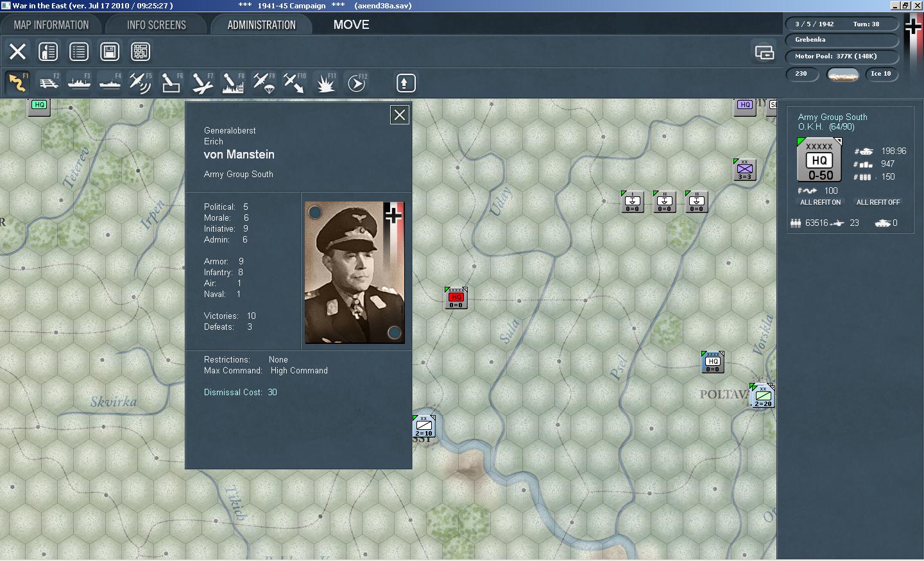
Task: Select F5 air recon mode icon
Action: click(141, 83)
